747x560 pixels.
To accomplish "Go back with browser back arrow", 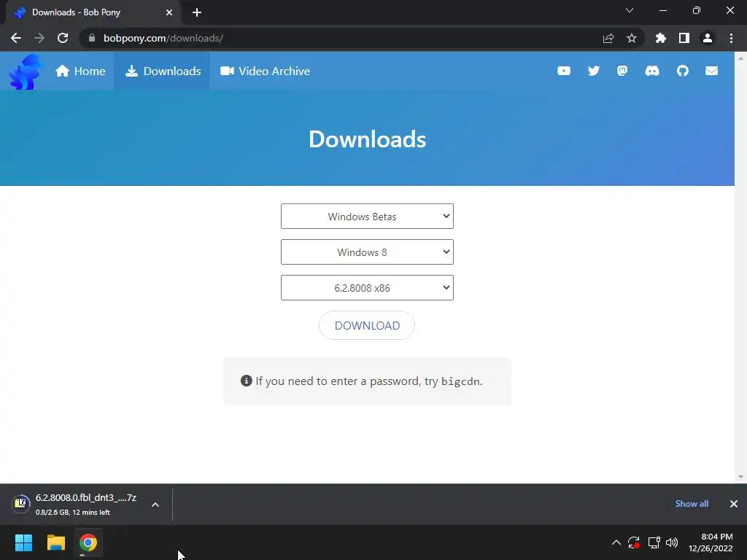I will pyautogui.click(x=16, y=38).
